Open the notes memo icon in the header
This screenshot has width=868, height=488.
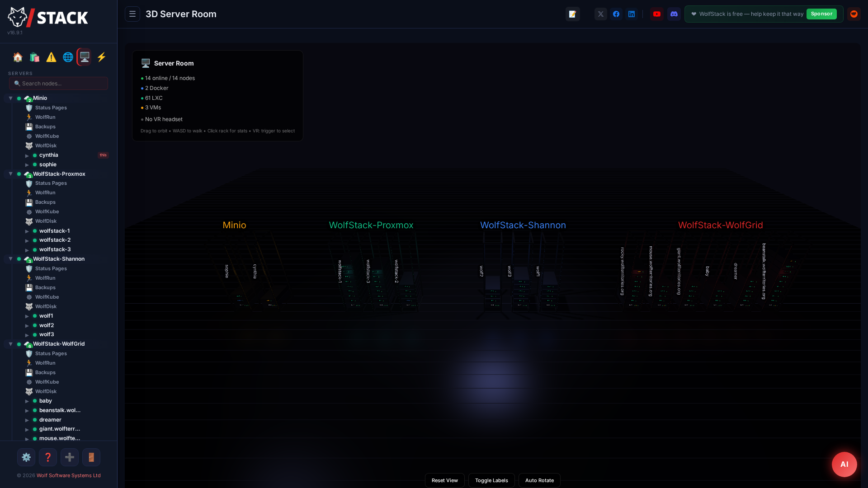click(573, 14)
